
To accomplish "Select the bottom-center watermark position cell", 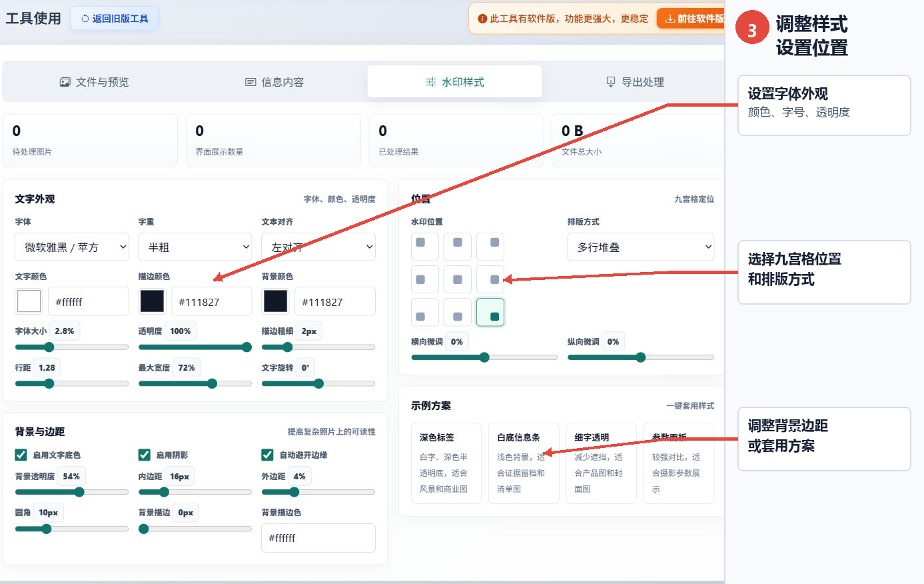I will coord(457,312).
